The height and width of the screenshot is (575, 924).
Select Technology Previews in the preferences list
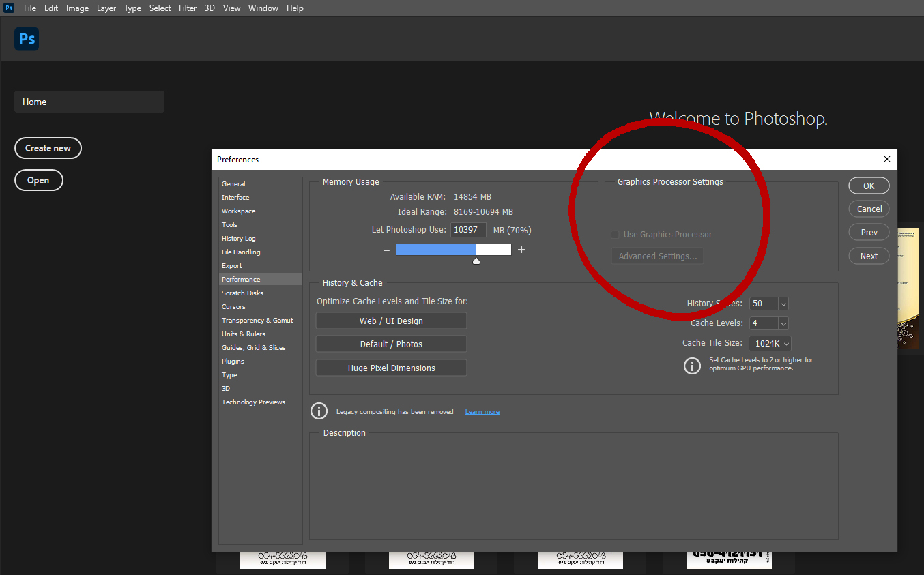tap(261, 402)
